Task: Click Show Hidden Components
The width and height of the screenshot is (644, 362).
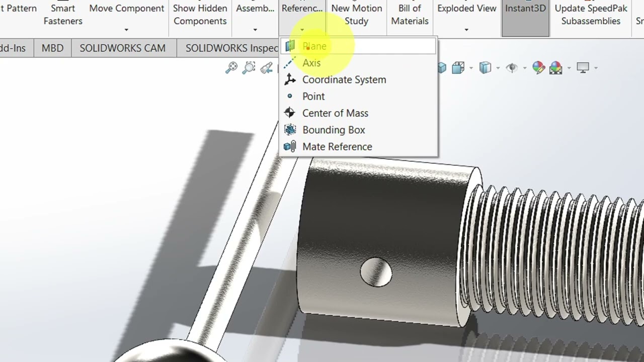Action: coord(200,15)
